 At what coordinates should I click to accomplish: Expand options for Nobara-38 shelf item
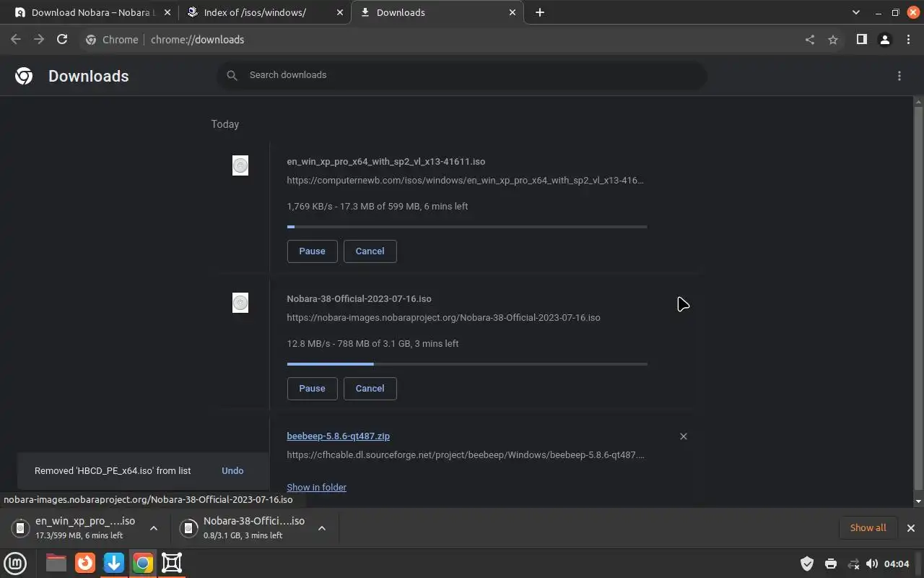[x=322, y=528]
